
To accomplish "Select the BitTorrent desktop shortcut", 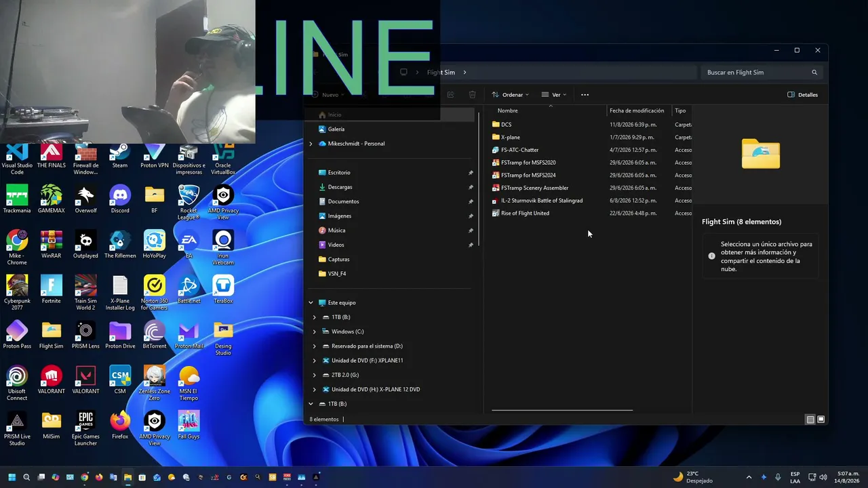I will coord(155,335).
